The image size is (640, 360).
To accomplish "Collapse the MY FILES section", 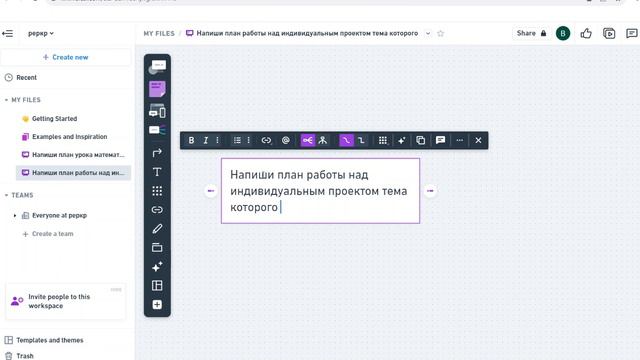I will 6,100.
